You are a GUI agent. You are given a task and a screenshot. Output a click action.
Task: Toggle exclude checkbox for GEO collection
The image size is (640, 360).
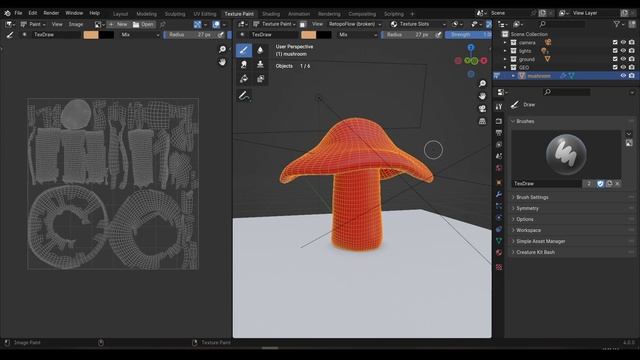615,67
